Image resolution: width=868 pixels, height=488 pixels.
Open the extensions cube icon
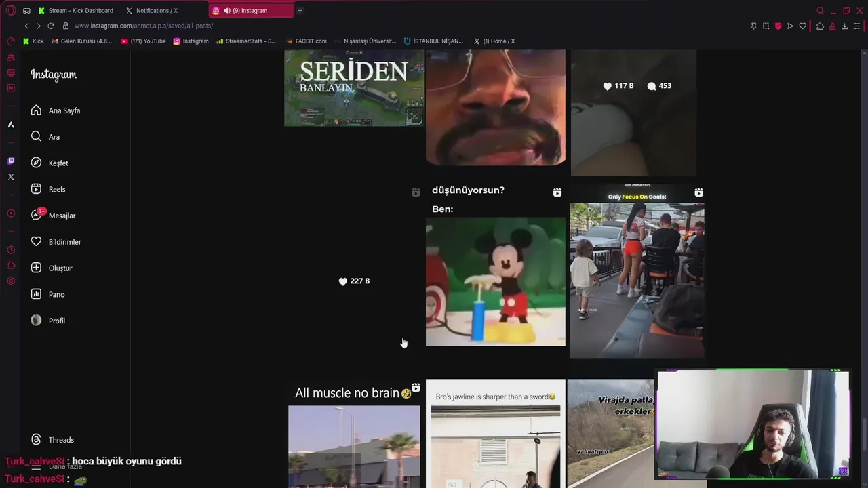(x=820, y=26)
